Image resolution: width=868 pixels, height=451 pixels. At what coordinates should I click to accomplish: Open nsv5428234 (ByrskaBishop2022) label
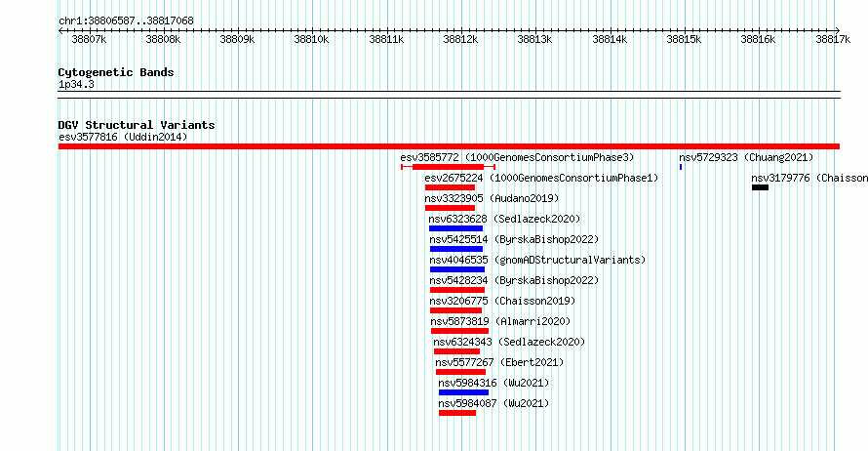click(514, 280)
